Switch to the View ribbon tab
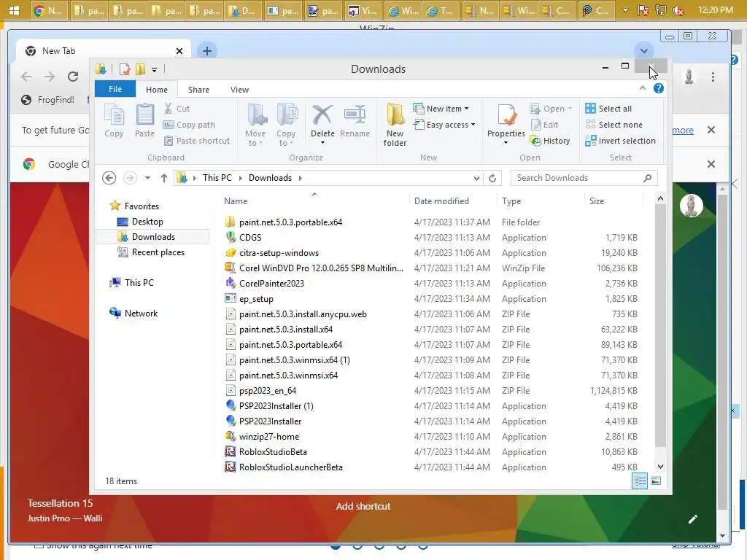The height and width of the screenshot is (560, 747). [239, 90]
